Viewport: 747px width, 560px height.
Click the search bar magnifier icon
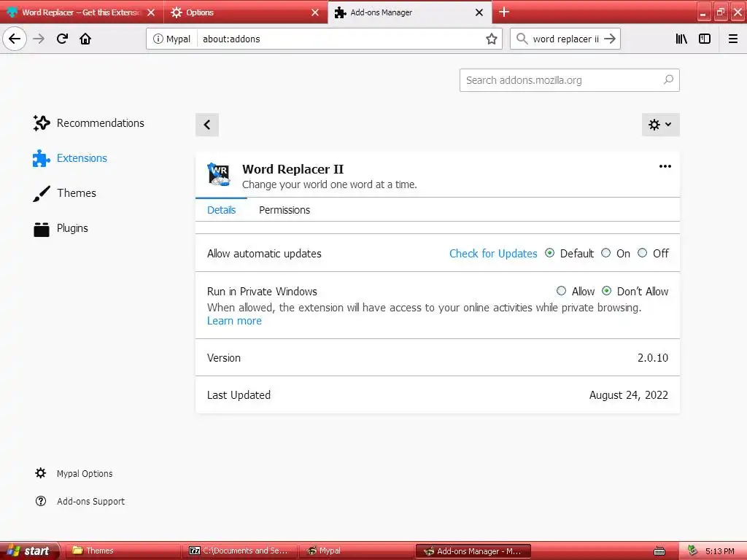(x=522, y=39)
